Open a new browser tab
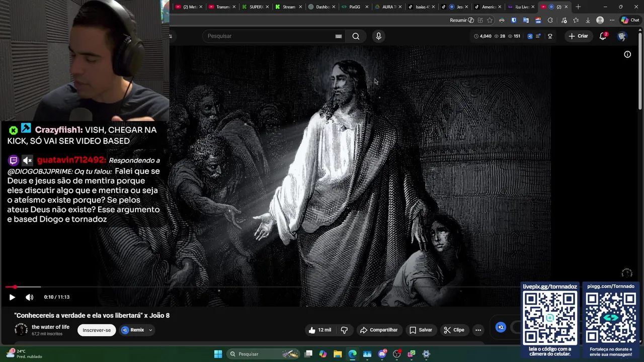 [578, 7]
